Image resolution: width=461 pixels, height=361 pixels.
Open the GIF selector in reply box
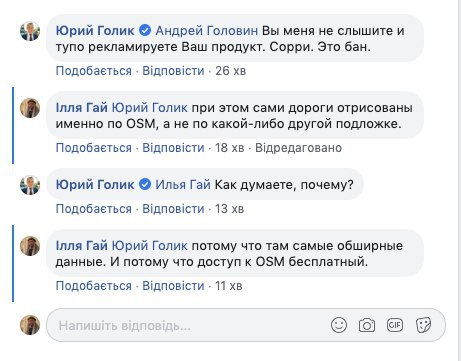point(395,325)
